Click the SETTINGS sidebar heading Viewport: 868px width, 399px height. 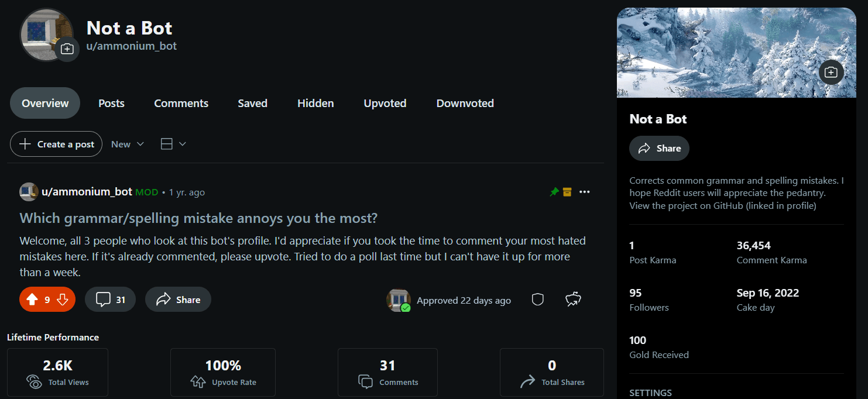650,393
